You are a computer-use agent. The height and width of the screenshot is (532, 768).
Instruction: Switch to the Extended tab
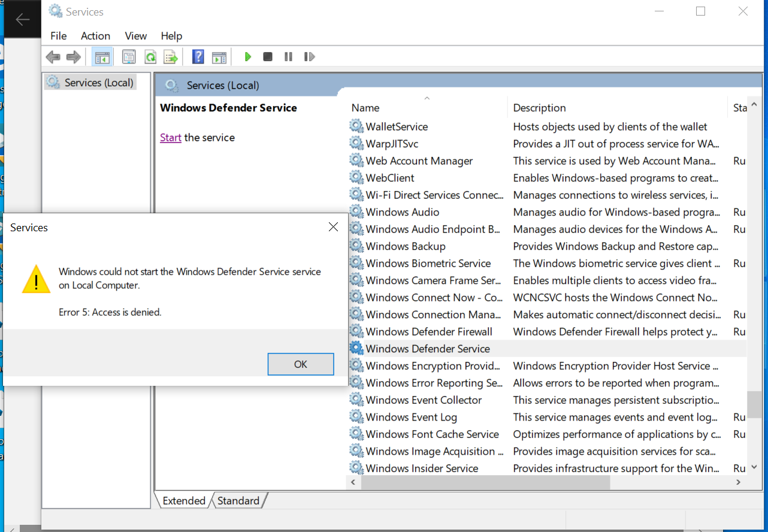(184, 501)
